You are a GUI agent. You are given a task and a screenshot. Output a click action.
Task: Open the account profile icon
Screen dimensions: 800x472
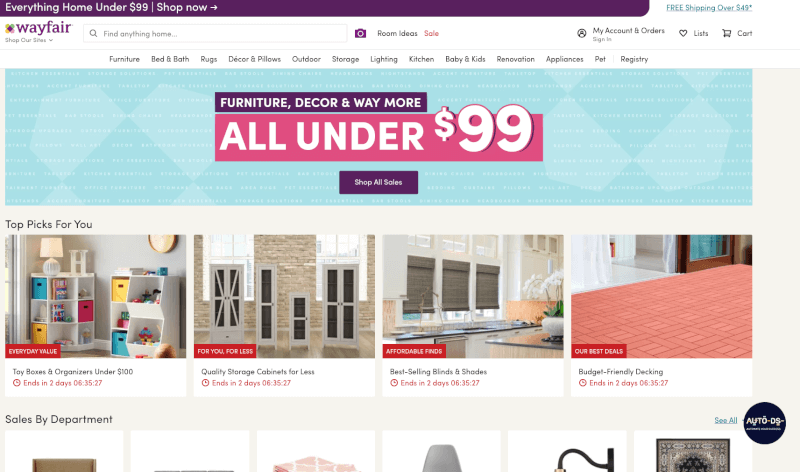coord(581,33)
